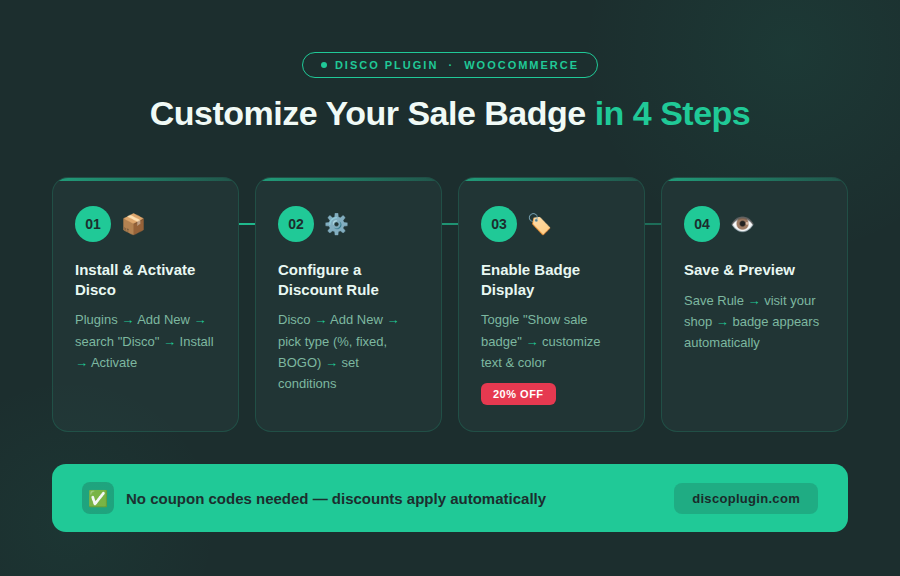Click the green dot in the top pill
This screenshot has width=900, height=576.
tap(324, 65)
